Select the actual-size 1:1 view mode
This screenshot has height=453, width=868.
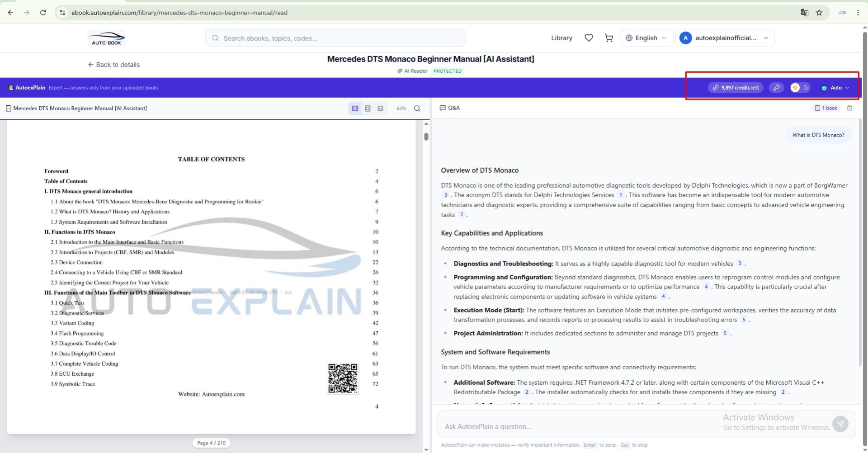(x=380, y=109)
